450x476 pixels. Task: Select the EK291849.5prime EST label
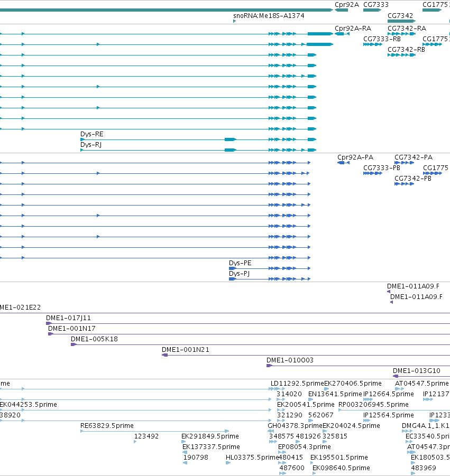point(210,436)
